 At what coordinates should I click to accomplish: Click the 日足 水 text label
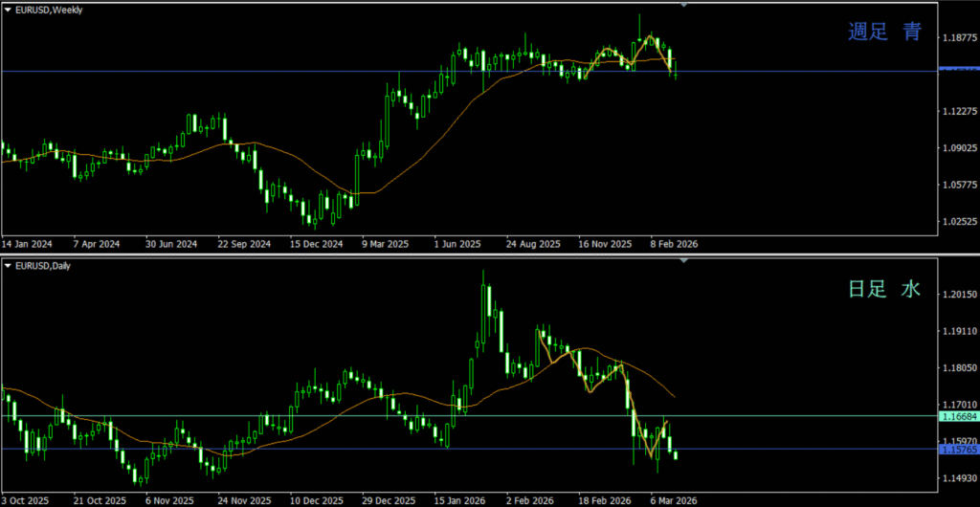884,288
